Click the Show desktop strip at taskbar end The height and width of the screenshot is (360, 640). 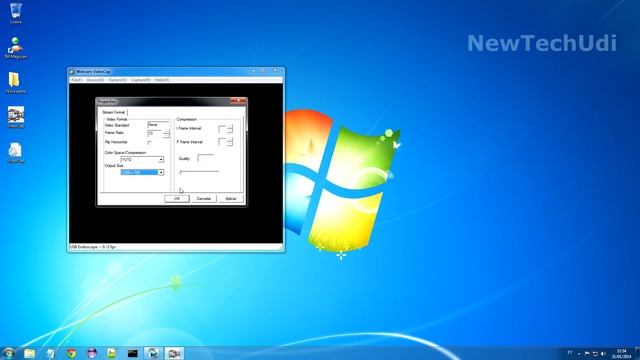pos(637,353)
